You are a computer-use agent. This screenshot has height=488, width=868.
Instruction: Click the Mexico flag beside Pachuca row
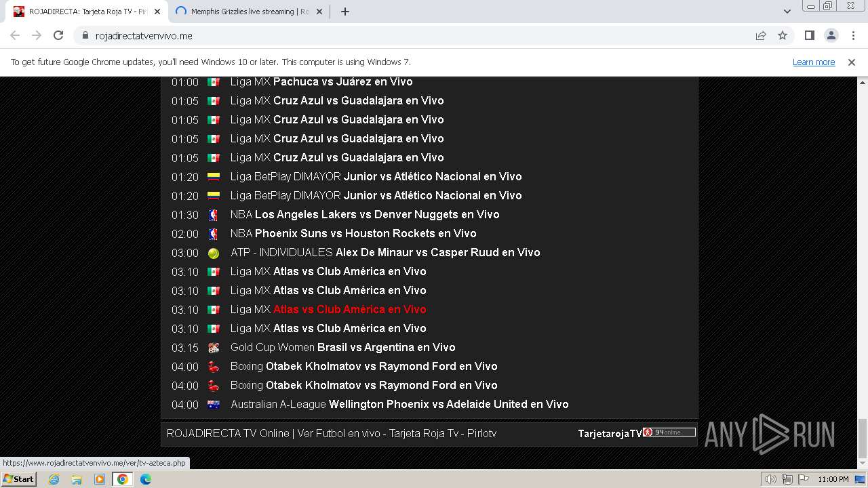[x=214, y=82]
